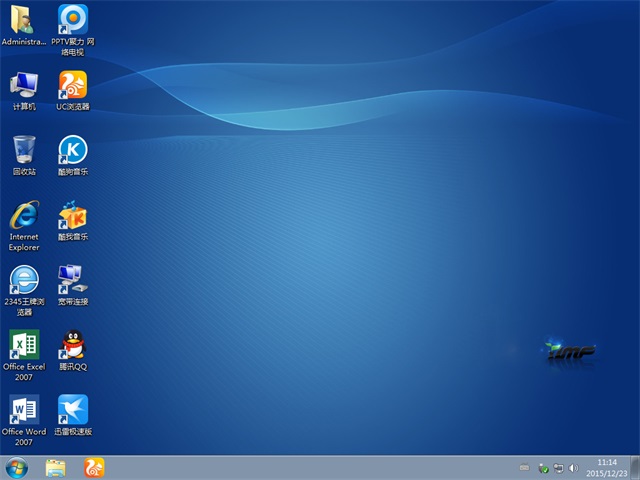Open 酷狗音乐 blue K desktop icon
The image size is (640, 480).
point(72,150)
